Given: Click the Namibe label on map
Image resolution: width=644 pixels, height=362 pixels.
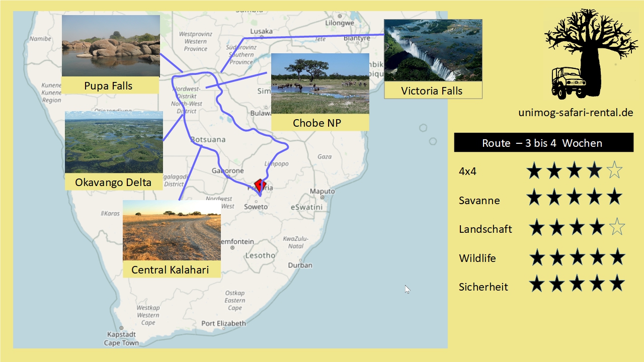Looking at the screenshot, I should point(40,38).
